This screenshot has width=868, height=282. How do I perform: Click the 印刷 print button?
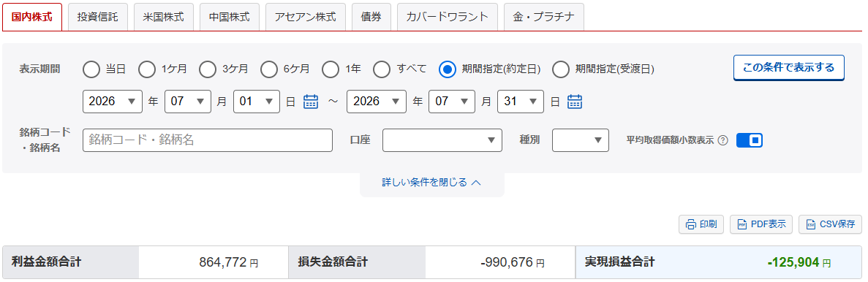tap(701, 224)
